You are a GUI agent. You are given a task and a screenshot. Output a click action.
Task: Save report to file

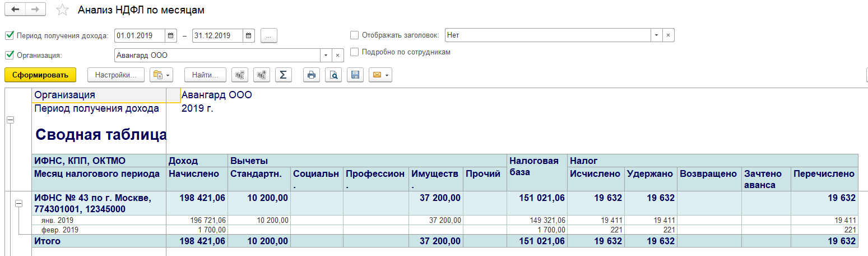tap(355, 75)
